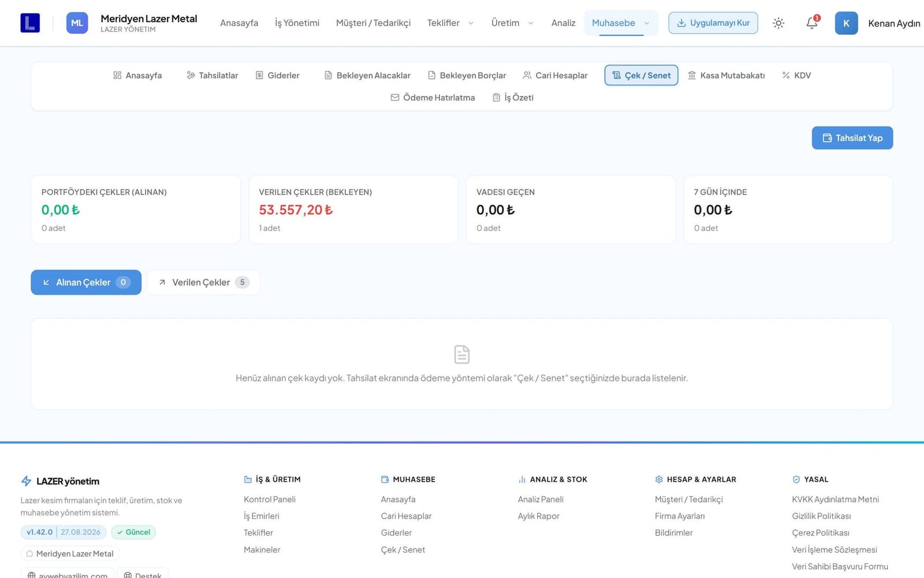Viewport: 924px width, 578px height.
Task: Open Veri İşleme Sözleşmesi link
Action: [x=834, y=550]
